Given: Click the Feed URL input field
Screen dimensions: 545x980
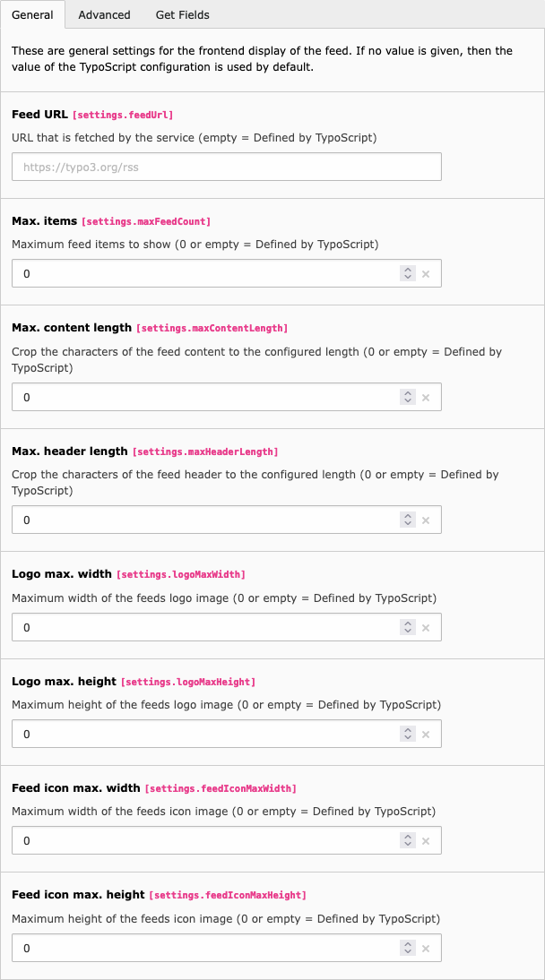Looking at the screenshot, I should pyautogui.click(x=226, y=167).
